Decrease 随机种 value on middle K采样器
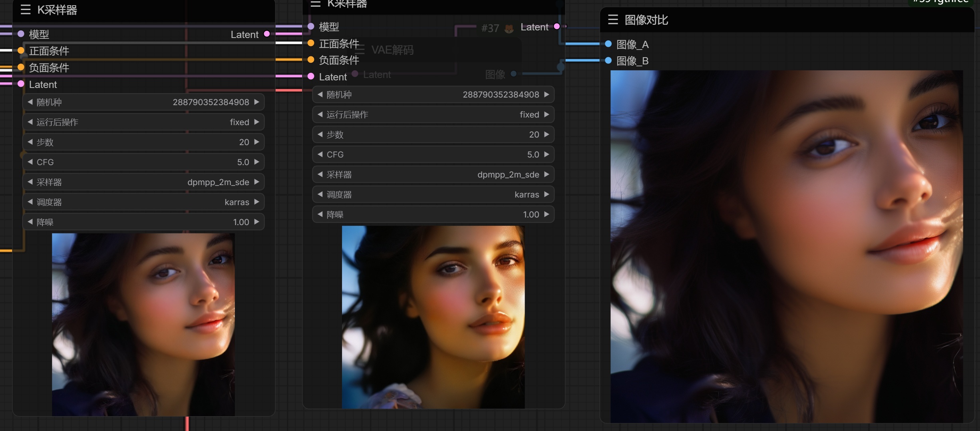This screenshot has height=431, width=980. click(x=320, y=94)
